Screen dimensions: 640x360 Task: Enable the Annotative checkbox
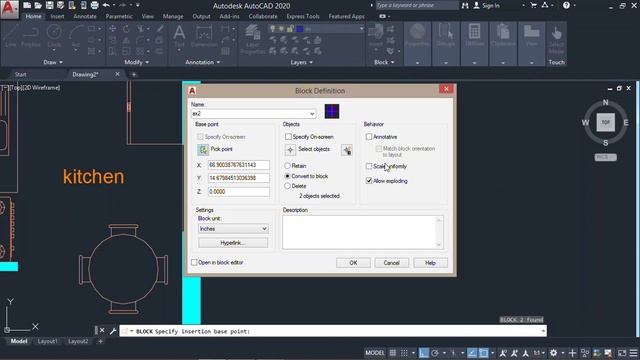coord(369,137)
